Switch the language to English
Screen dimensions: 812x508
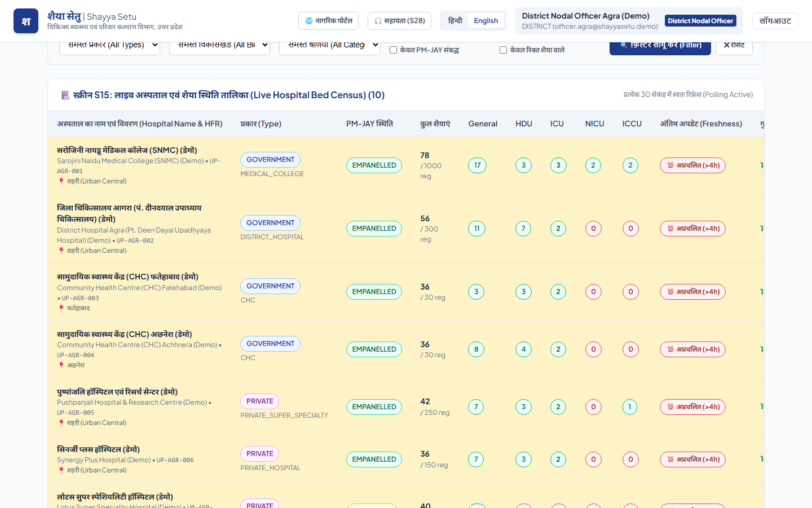click(x=486, y=21)
